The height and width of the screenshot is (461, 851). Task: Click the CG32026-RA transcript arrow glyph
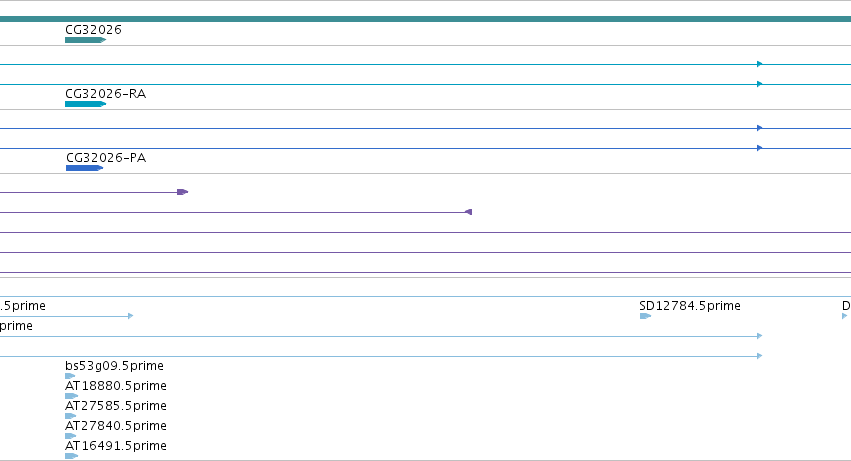tap(85, 104)
